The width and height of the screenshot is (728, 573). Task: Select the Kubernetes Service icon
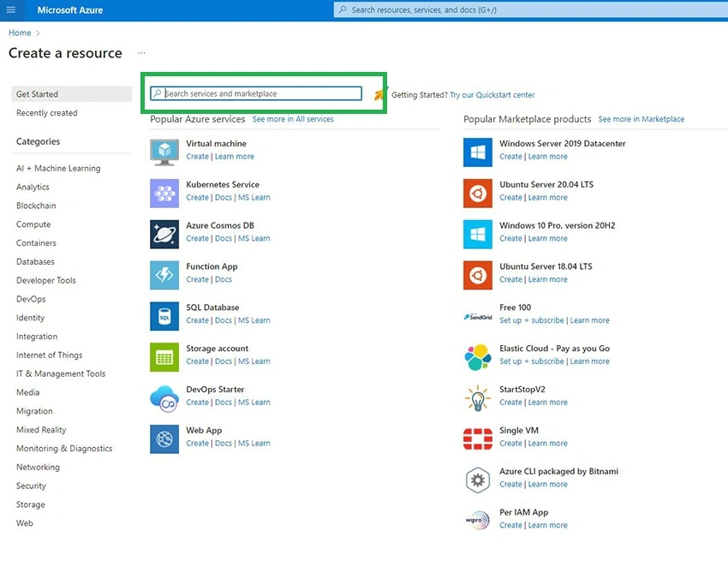[x=164, y=194]
